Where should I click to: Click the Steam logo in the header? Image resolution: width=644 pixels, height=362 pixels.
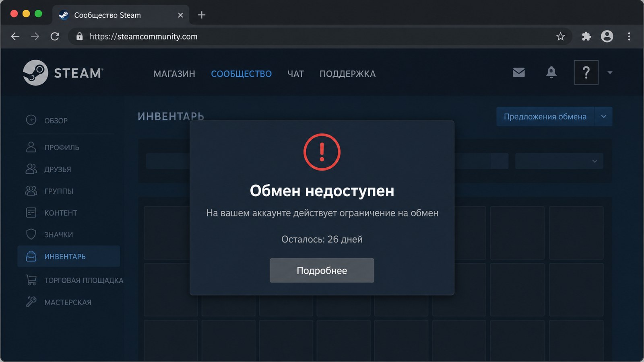(x=63, y=73)
